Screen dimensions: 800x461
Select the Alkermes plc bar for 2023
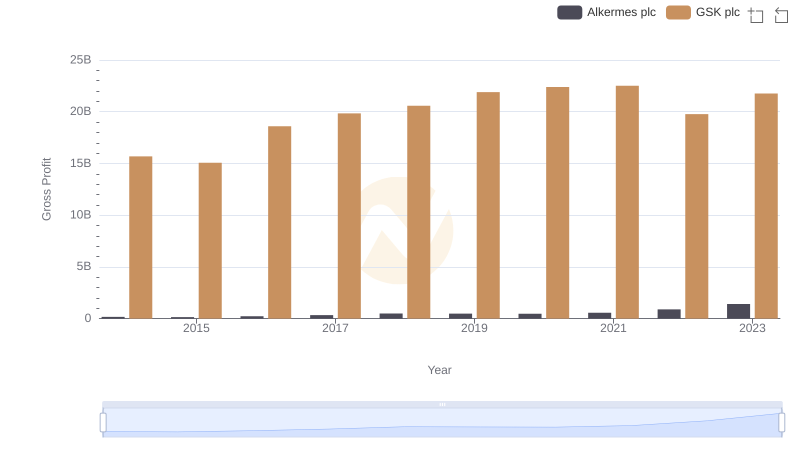click(x=738, y=311)
